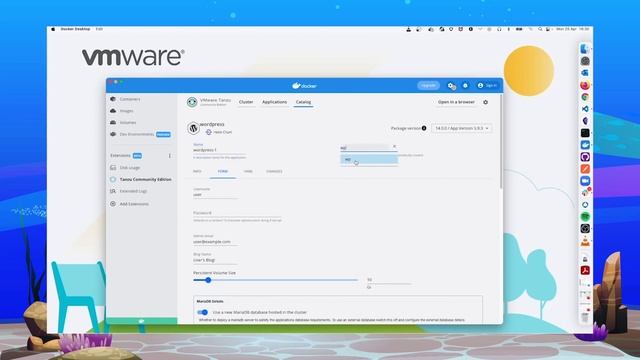Click the Docker window vertical scrollbar

[x=501, y=141]
